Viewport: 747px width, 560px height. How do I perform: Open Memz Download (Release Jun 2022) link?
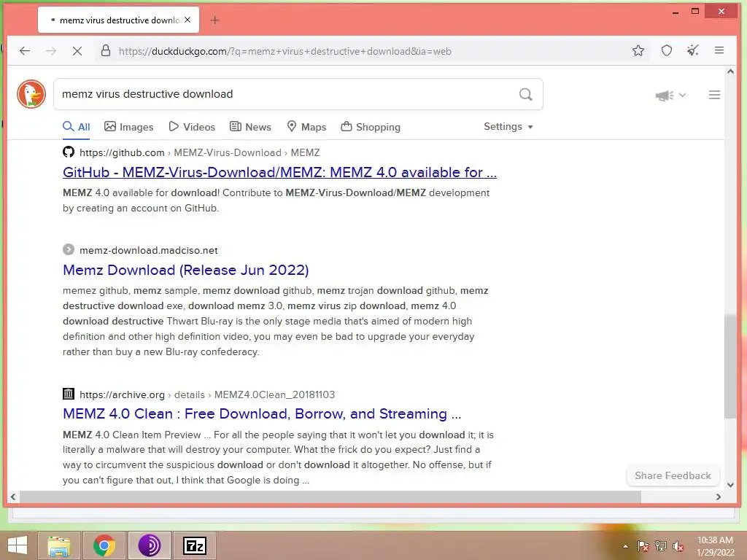186,270
